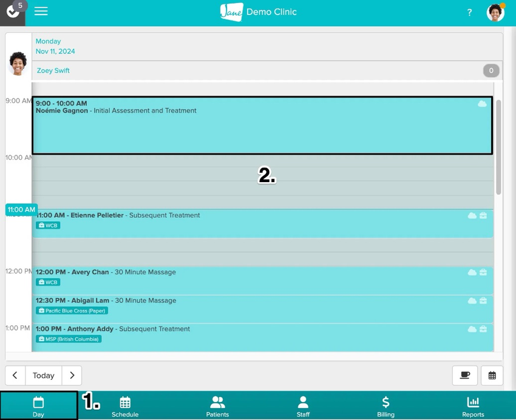
Task: Open Abigail Lam 12:30 PM appointment
Action: coord(262,309)
